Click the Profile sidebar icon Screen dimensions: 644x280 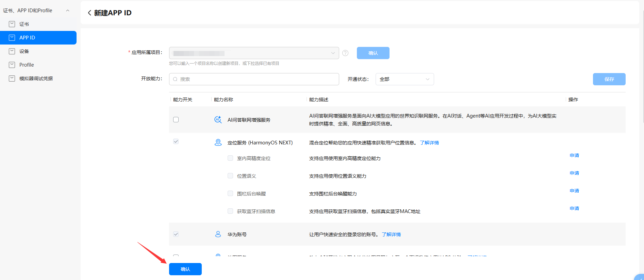(12, 65)
